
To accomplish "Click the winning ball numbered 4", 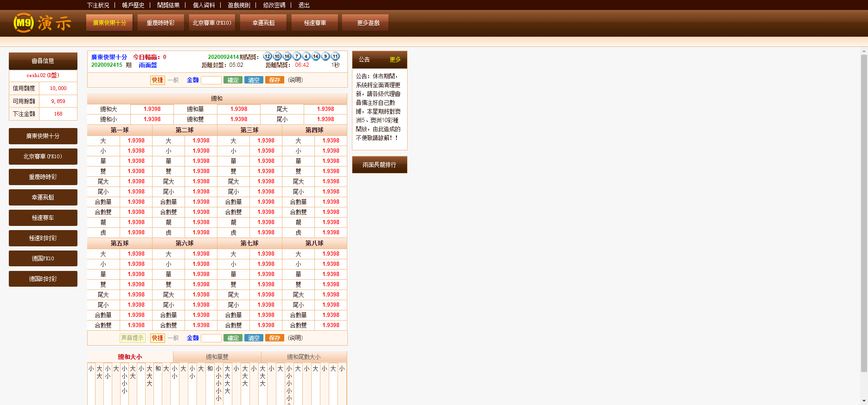I will (306, 57).
